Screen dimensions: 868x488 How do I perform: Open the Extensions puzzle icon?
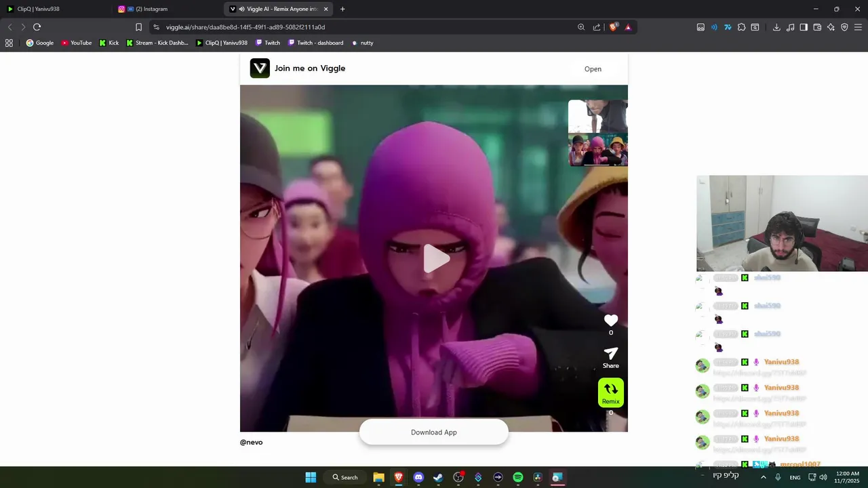(741, 27)
